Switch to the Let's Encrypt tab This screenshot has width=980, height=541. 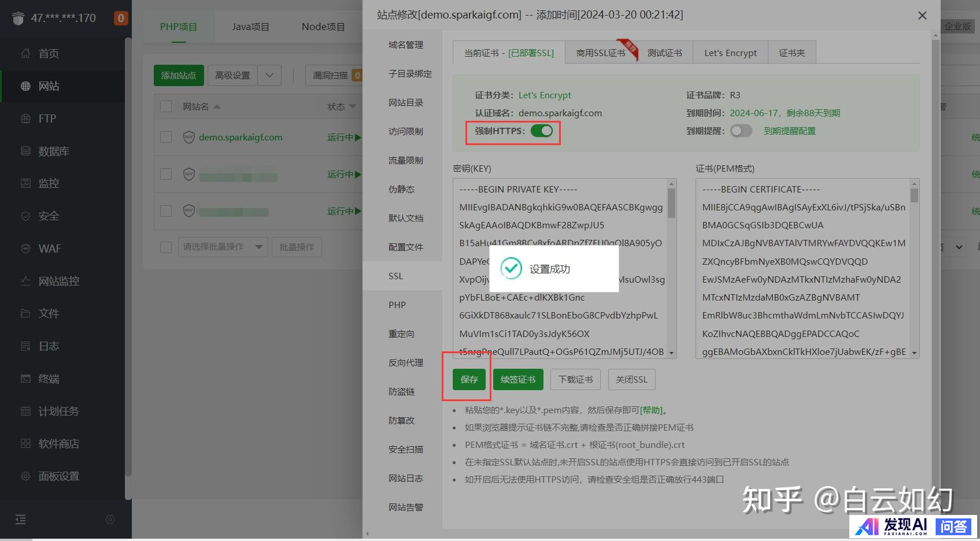coord(730,53)
